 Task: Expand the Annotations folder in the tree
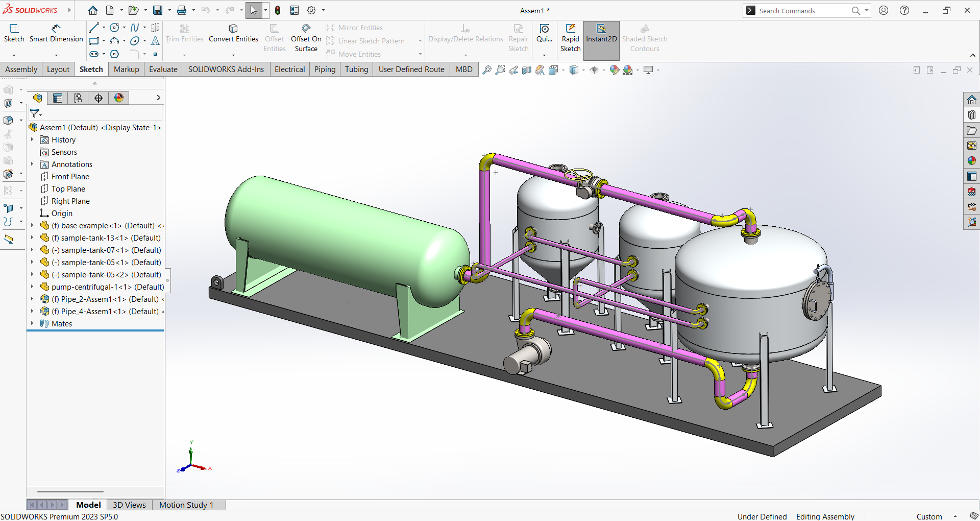(32, 164)
